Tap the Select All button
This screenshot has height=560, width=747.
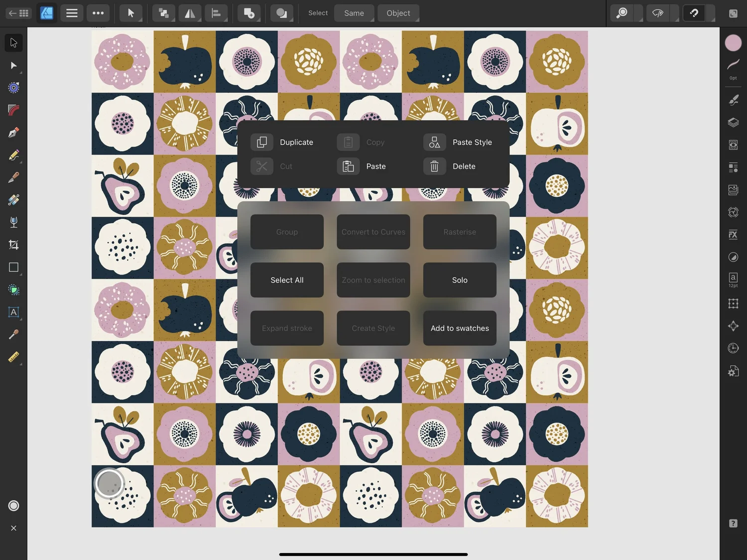287,280
